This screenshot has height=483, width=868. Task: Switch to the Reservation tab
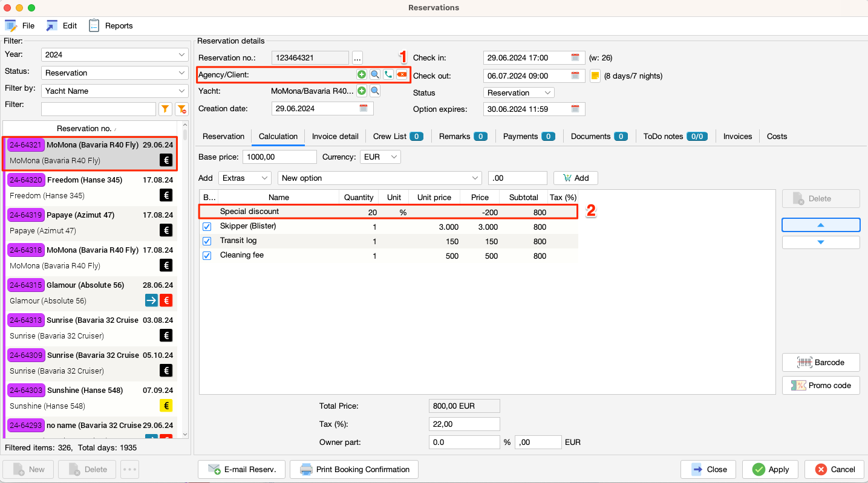pos(224,137)
